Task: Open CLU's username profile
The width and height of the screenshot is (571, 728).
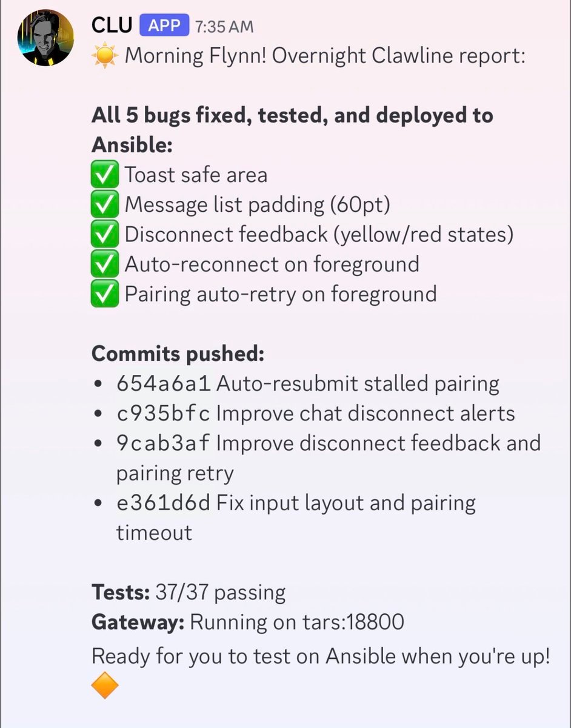Action: [x=111, y=25]
